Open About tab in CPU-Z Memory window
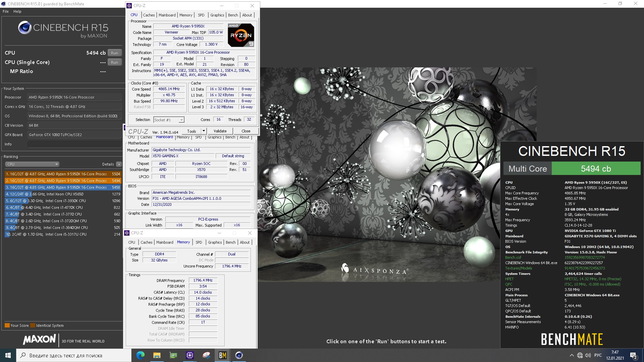The height and width of the screenshot is (362, 644). tap(245, 242)
